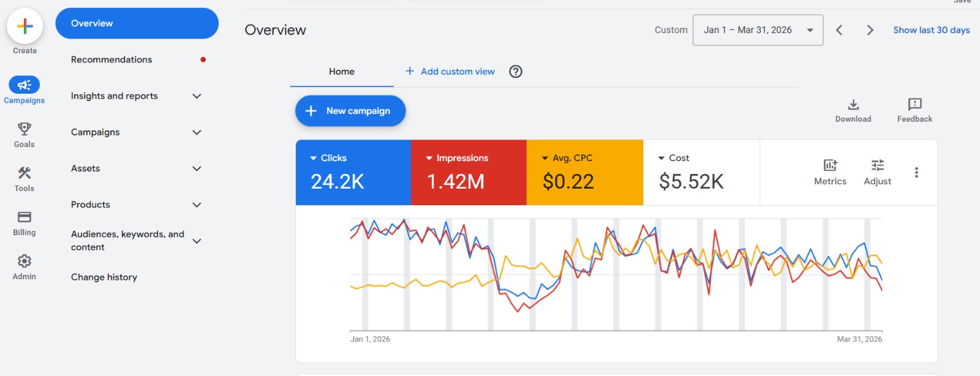
Task: Open the Tools wrench section
Action: point(24,173)
